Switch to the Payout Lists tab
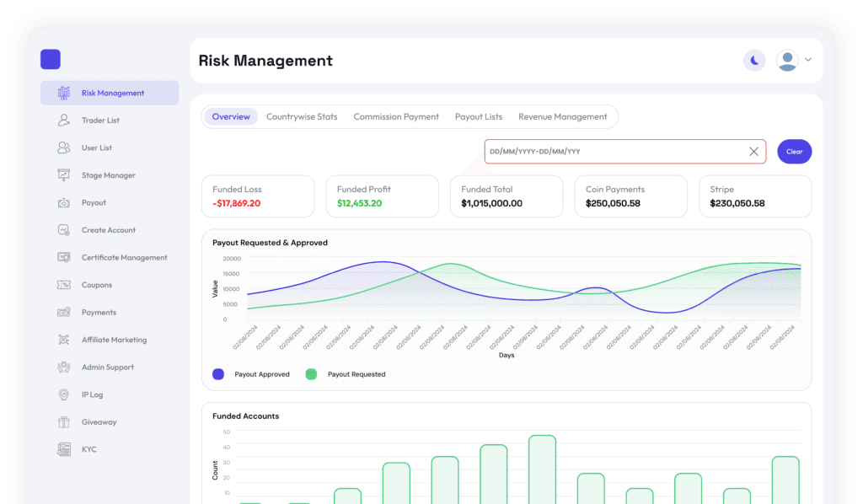Image resolution: width=863 pixels, height=504 pixels. [479, 116]
